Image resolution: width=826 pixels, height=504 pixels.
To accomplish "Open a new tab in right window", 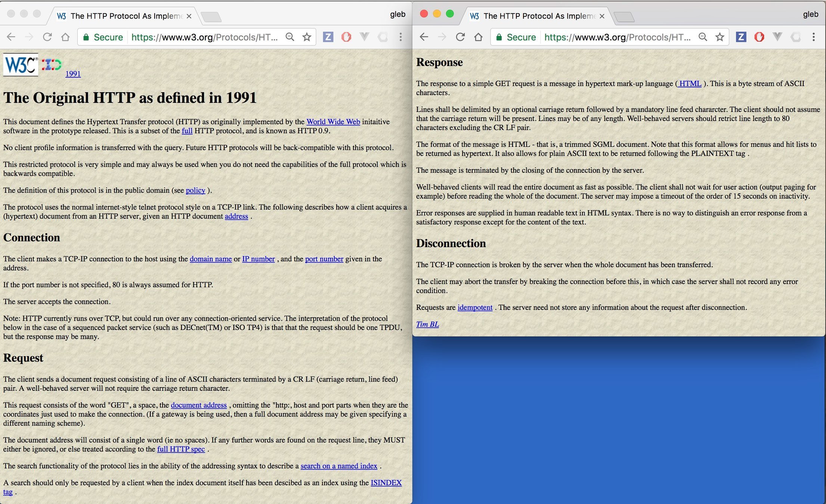I will click(624, 17).
